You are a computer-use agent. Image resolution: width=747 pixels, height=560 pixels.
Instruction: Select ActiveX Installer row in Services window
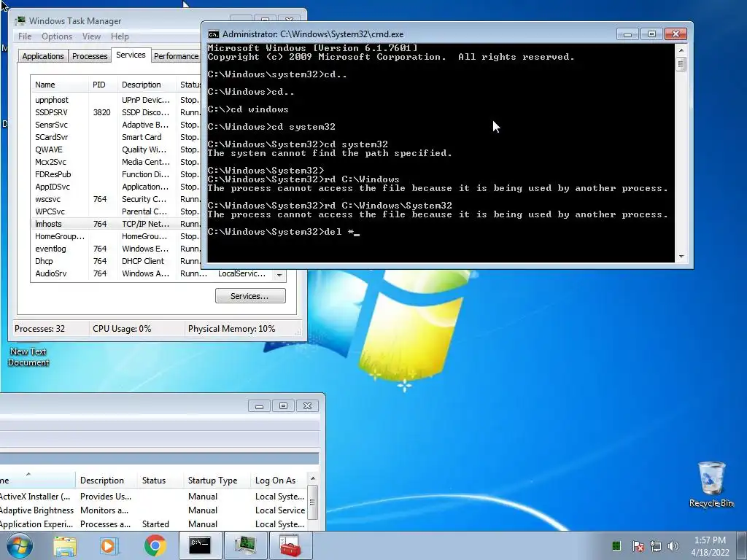154,496
